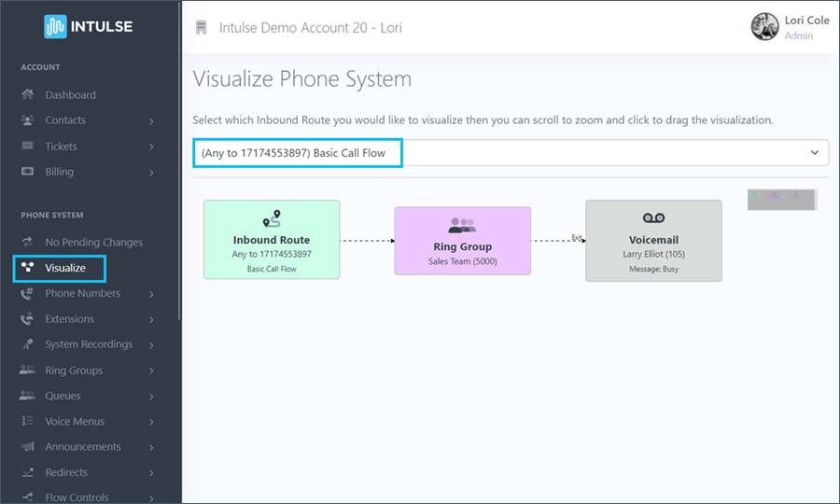Click the "Any to 17174553897" node text
This screenshot has height=504, width=840.
point(272,254)
